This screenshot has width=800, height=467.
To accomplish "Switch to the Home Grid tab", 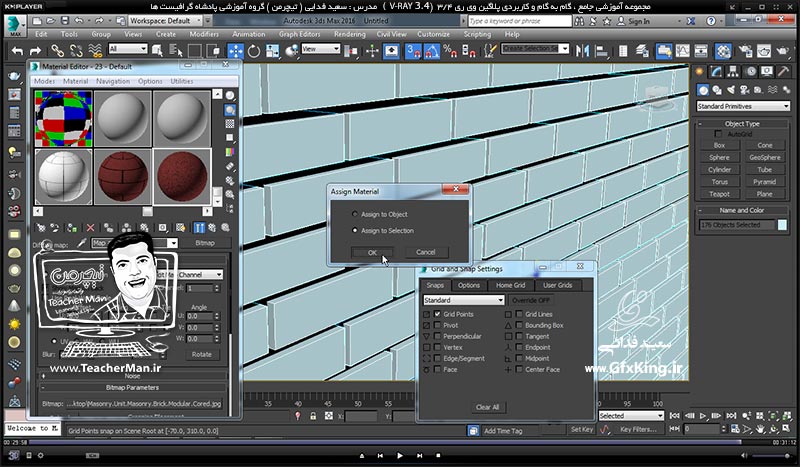I will [510, 285].
